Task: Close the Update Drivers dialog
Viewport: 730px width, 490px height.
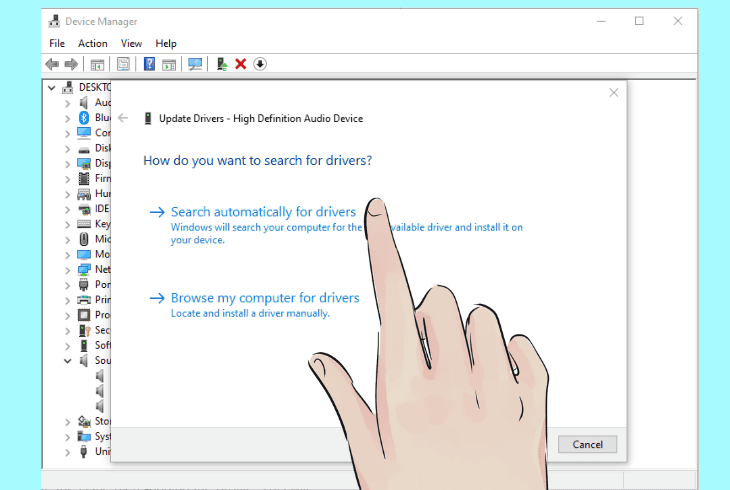Action: (614, 93)
